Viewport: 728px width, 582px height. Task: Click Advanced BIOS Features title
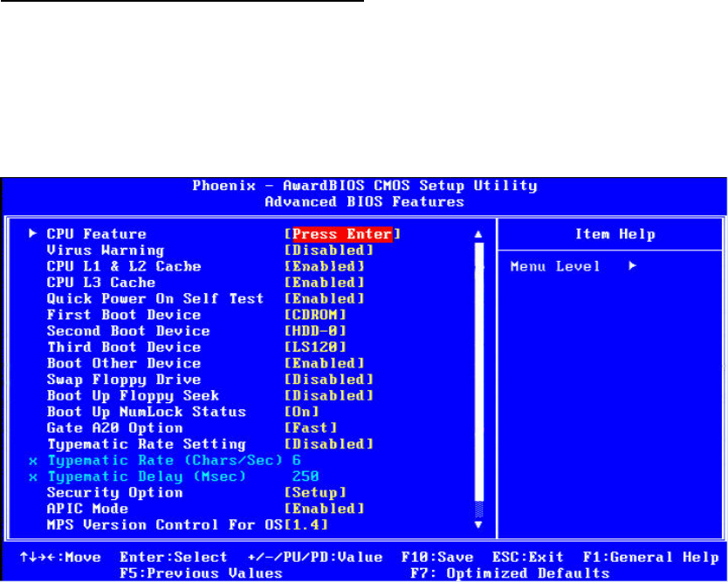click(x=365, y=202)
